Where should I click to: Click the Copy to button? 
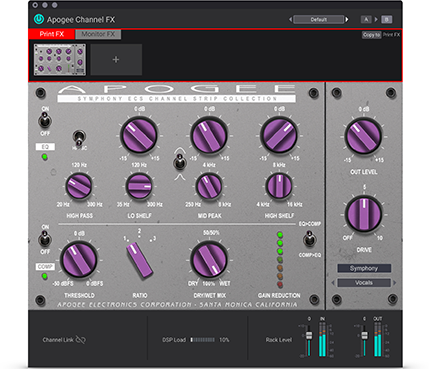(x=371, y=35)
